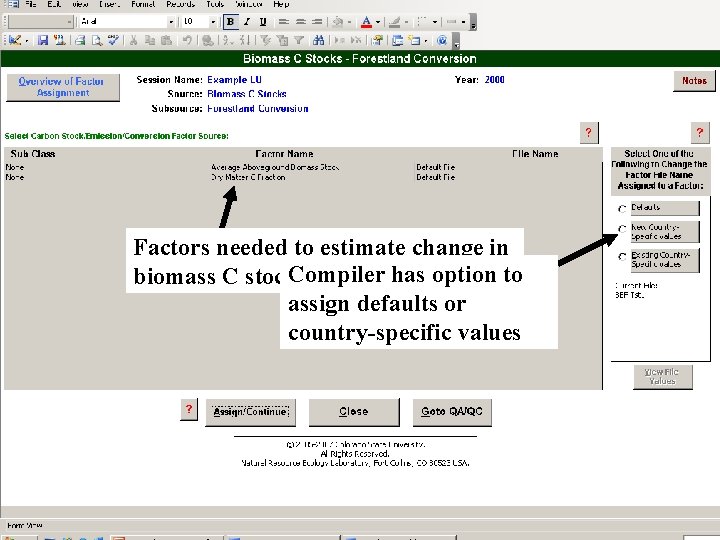Select Existing Country-specific values radio option
Image resolution: width=720 pixels, height=540 pixels.
pos(622,257)
